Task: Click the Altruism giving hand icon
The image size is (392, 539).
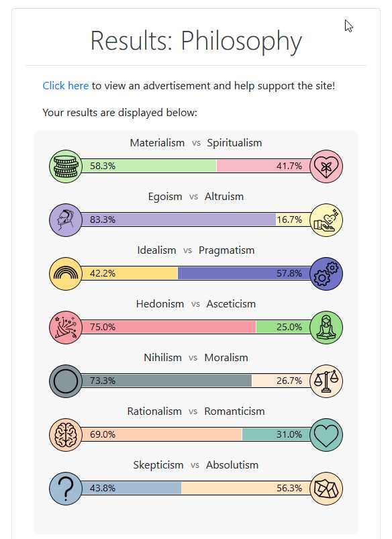Action: click(326, 220)
